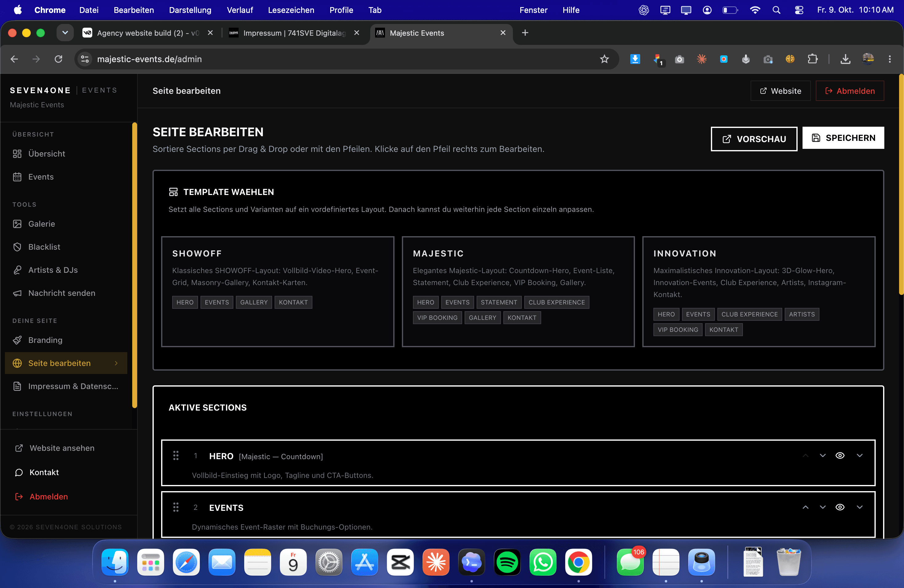Click the SEVEN4ONE Events logo
This screenshot has height=588, width=904.
pos(63,90)
